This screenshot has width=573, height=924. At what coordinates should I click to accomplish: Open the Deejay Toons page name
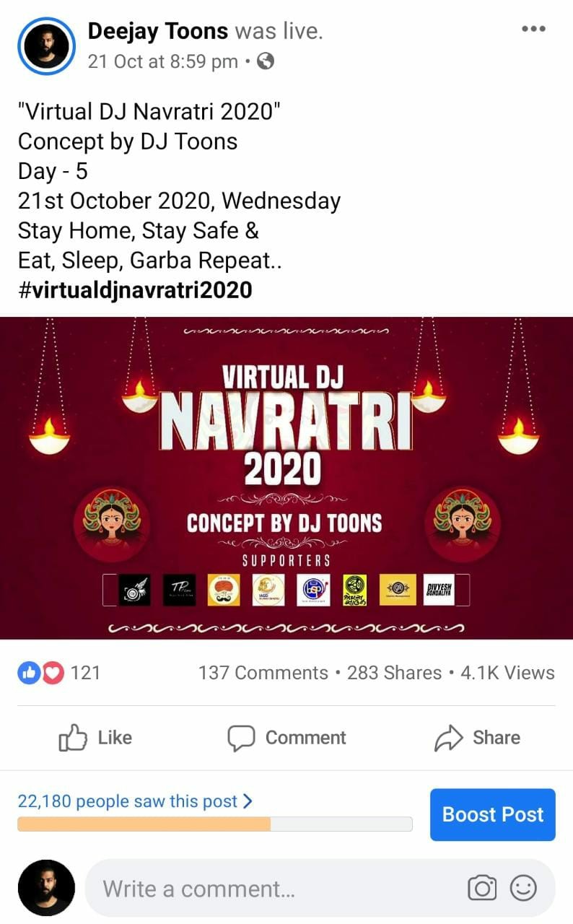tap(158, 31)
